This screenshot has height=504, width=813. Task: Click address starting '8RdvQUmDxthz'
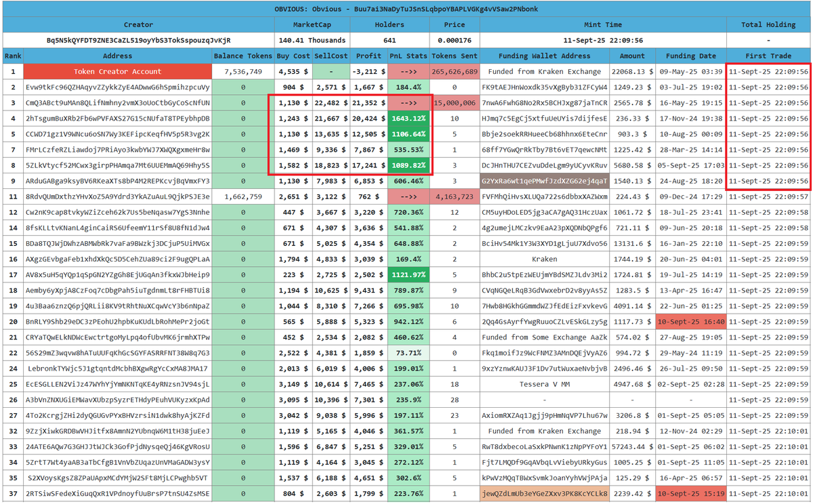tap(117, 196)
